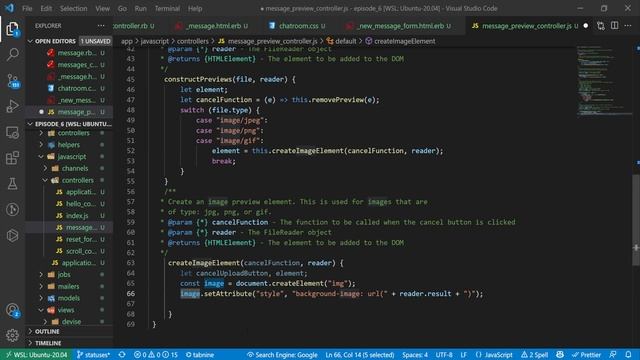
Task: Open the Run and Debug view
Action: click(12, 106)
